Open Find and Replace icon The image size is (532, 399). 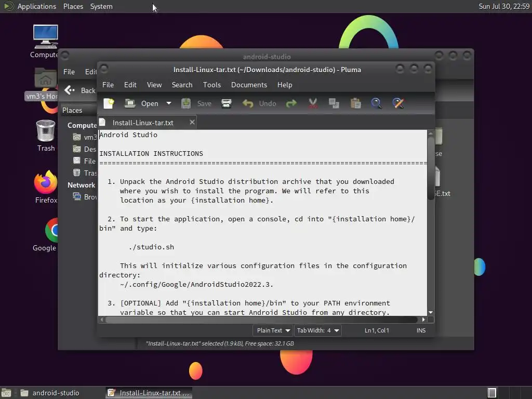(398, 103)
